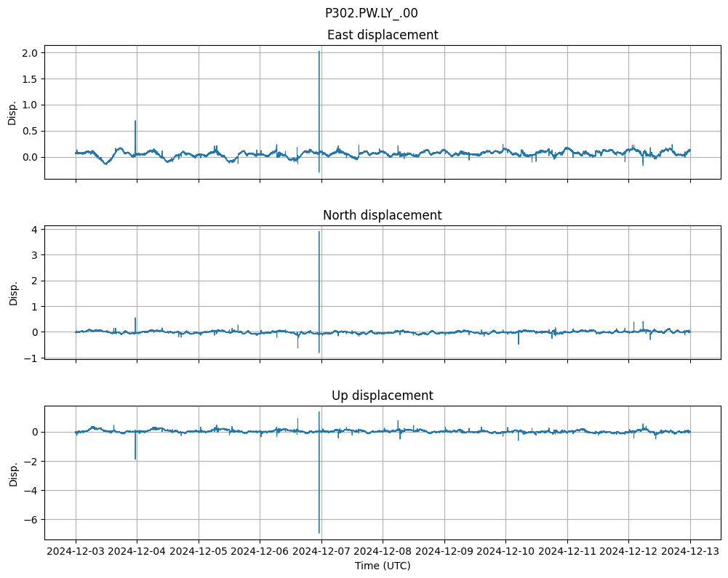Click the 2024-12-13 date tick label
The height and width of the screenshot is (578, 728).
pyautogui.click(x=690, y=552)
